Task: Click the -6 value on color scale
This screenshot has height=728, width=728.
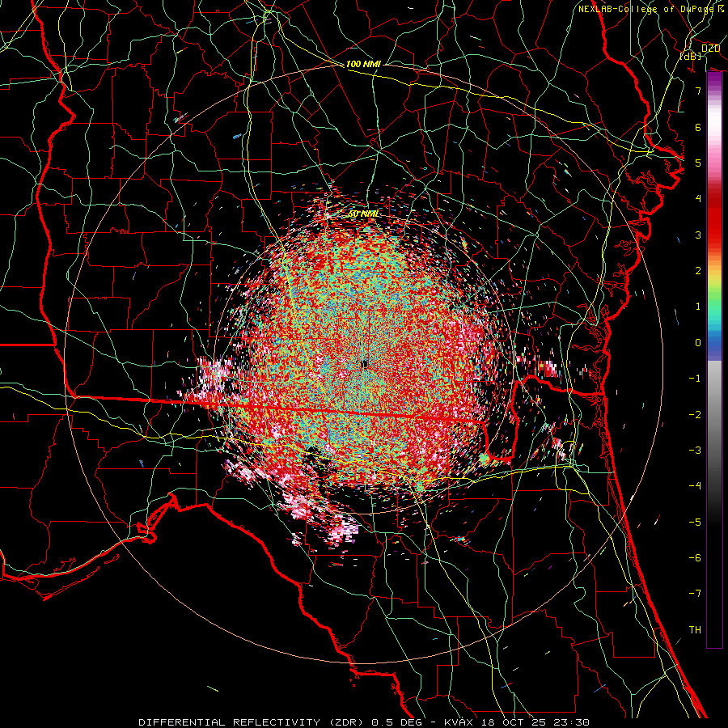Action: coord(695,558)
